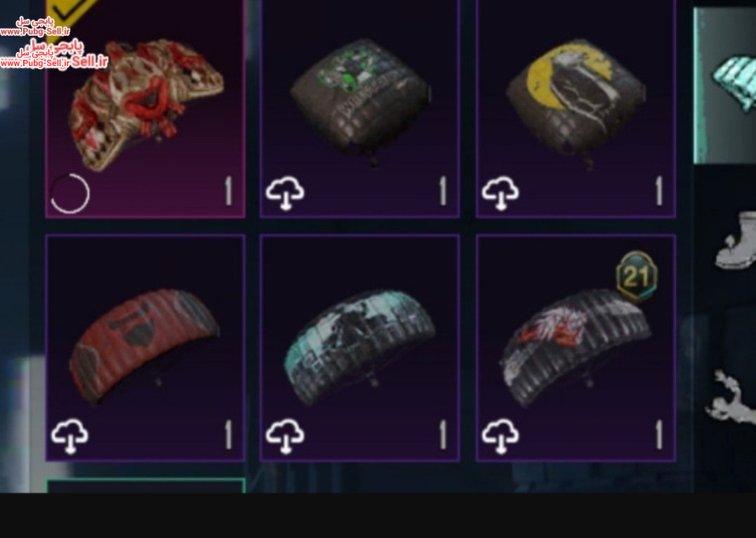Download the 21 badge parachute via cloud icon
Screen dimensions: 756x538
[x=500, y=436]
